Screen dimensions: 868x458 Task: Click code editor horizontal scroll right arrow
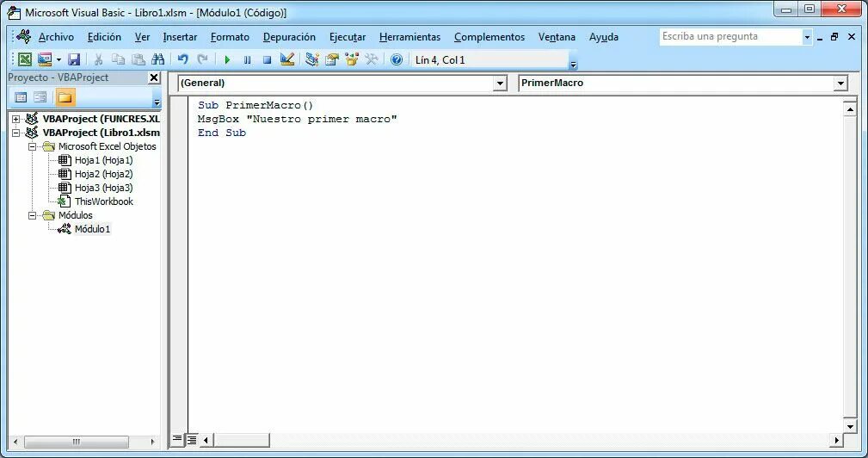tap(836, 440)
